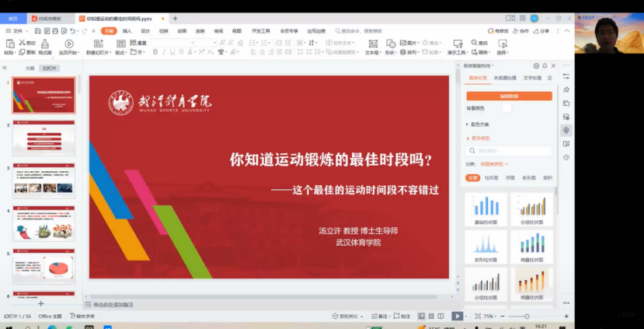Click the orange 编辑数据 button
This screenshot has height=329, width=644.
click(x=509, y=96)
